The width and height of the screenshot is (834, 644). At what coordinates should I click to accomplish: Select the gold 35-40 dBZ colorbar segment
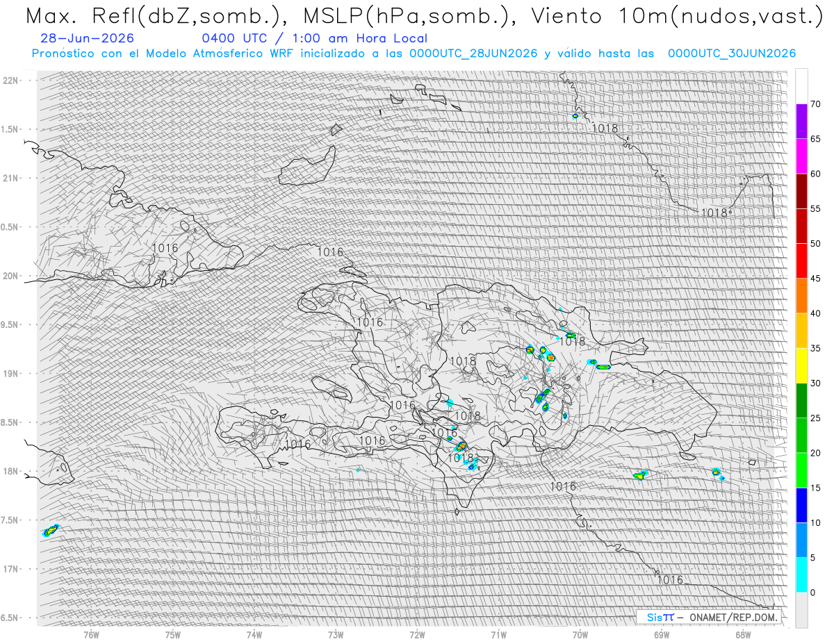801,331
